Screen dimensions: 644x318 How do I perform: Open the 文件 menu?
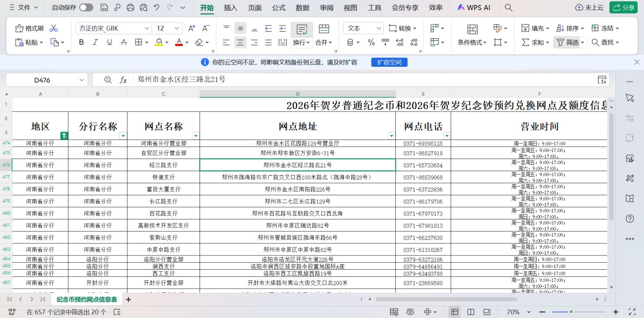[23, 8]
